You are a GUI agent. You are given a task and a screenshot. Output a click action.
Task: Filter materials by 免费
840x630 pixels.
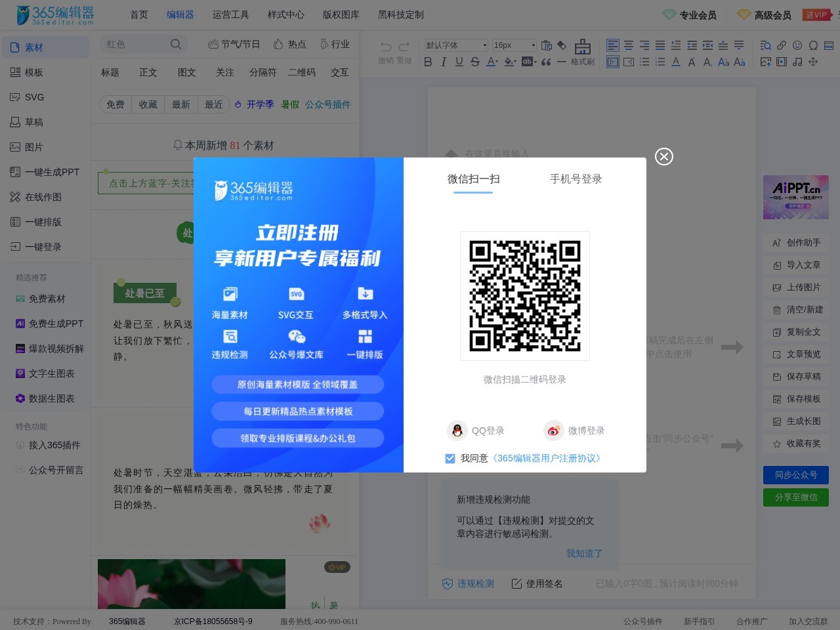[x=115, y=104]
